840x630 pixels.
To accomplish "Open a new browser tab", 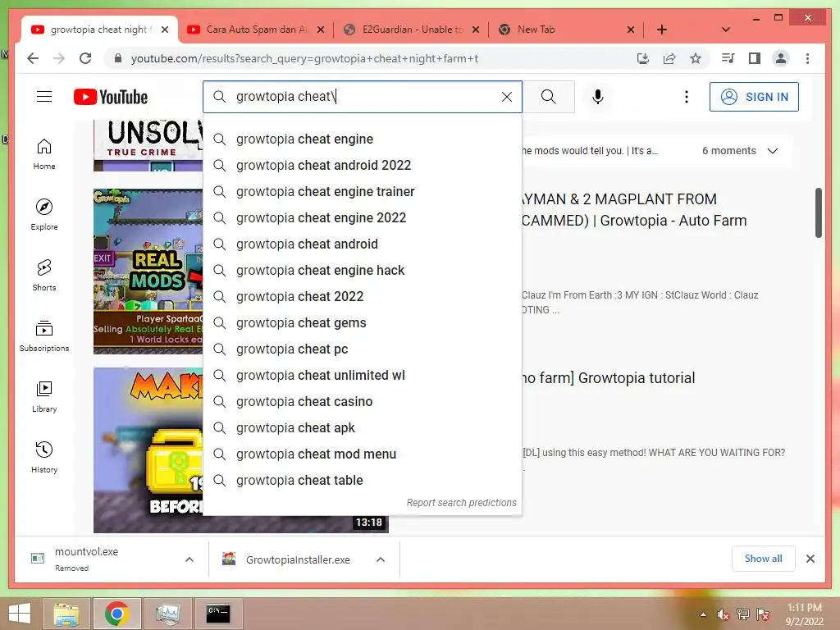I will tap(662, 30).
